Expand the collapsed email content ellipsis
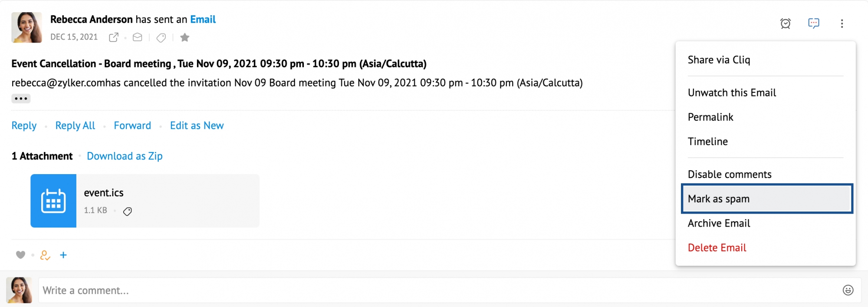Image resolution: width=868 pixels, height=307 pixels. (x=21, y=99)
